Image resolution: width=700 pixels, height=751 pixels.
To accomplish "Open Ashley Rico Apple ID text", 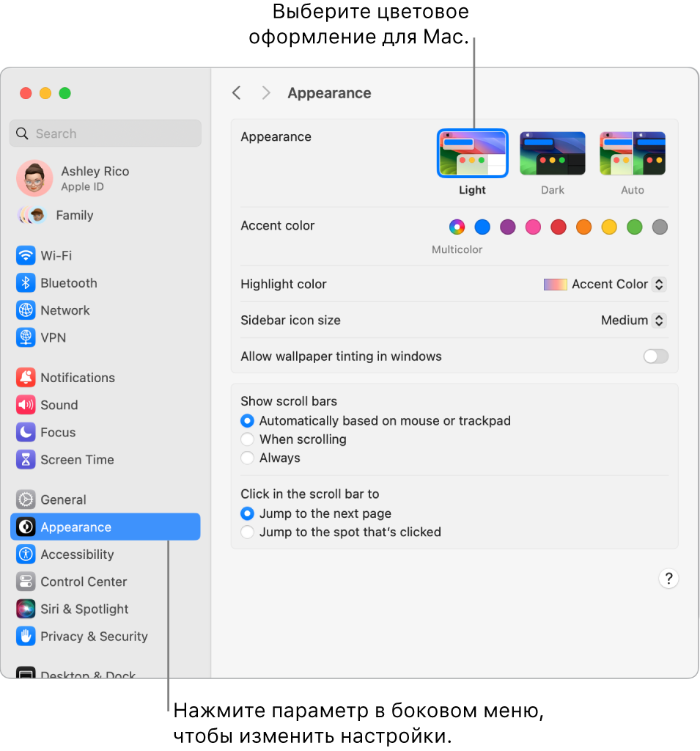I will (x=95, y=178).
